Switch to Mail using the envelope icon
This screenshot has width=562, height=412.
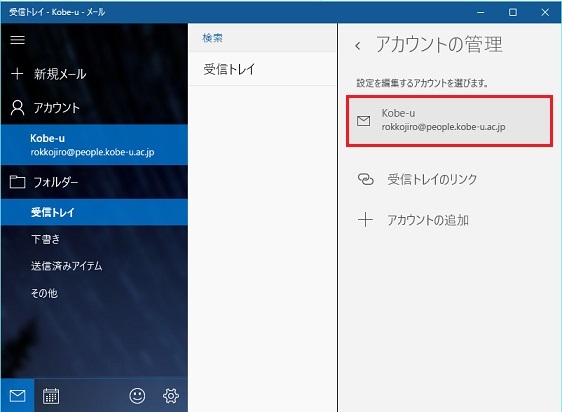click(17, 396)
